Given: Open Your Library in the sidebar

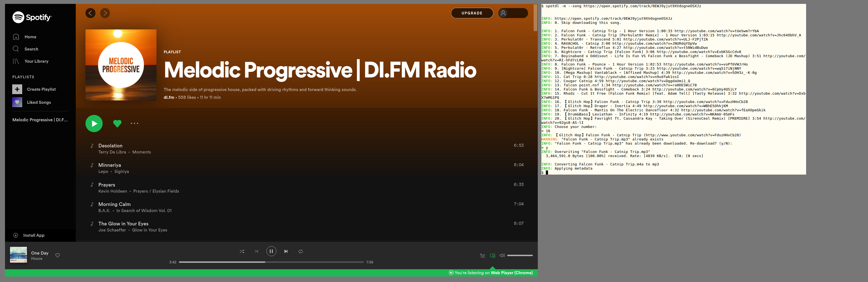Looking at the screenshot, I should [36, 61].
